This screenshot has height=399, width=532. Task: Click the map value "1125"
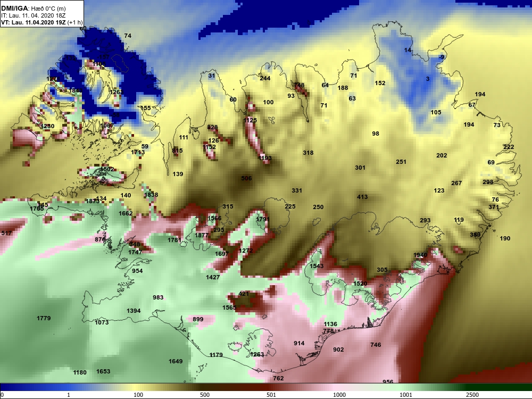(x=250, y=120)
